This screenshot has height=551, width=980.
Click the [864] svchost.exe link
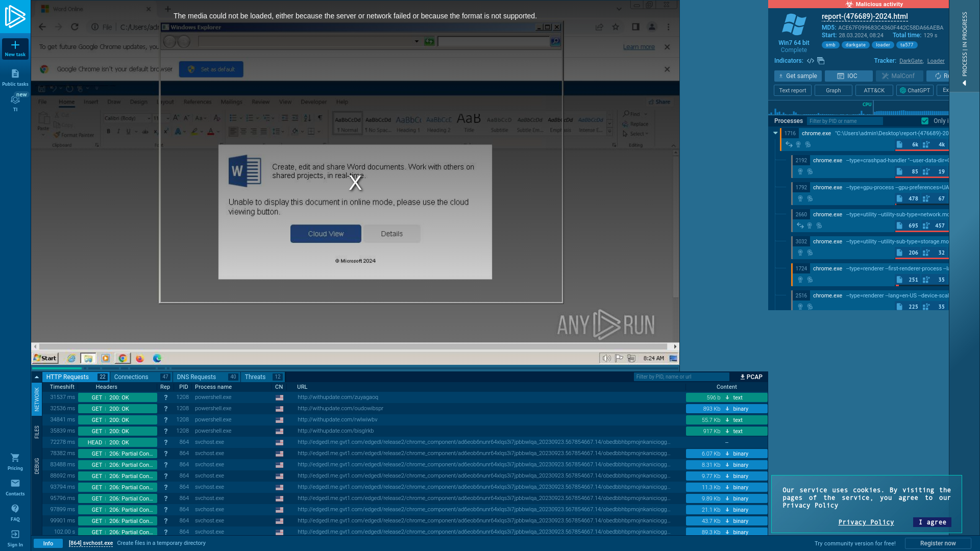pyautogui.click(x=91, y=543)
